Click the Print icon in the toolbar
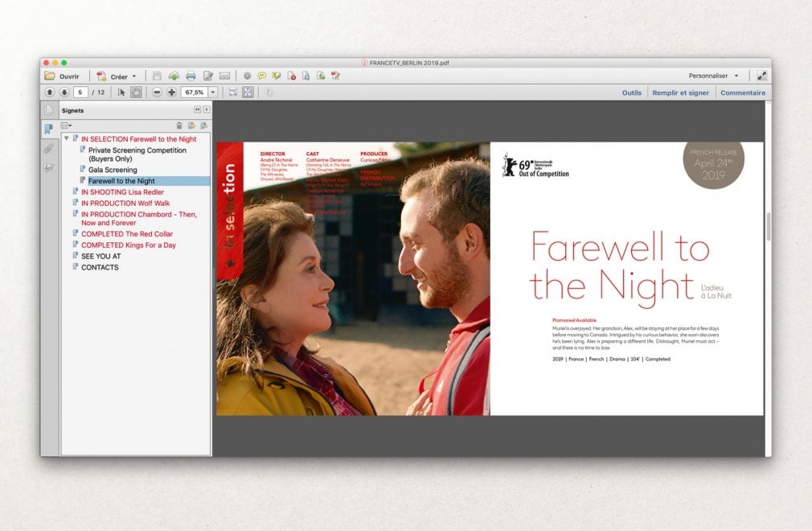 (191, 76)
